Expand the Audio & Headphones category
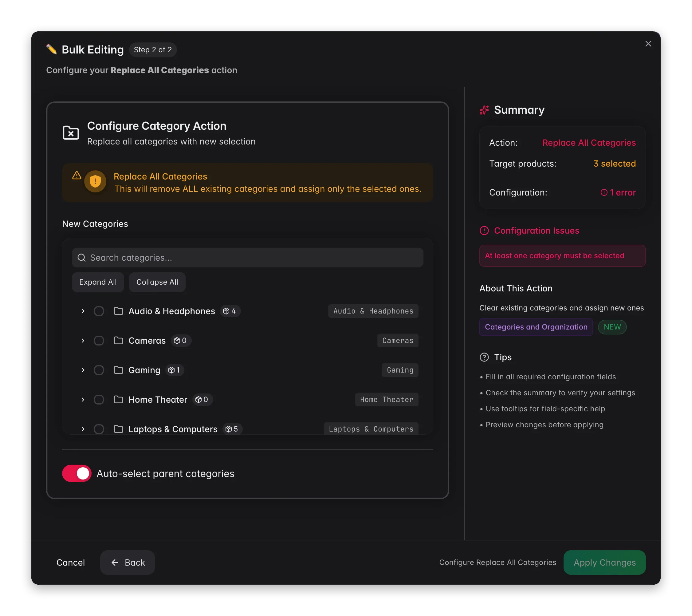 [83, 311]
